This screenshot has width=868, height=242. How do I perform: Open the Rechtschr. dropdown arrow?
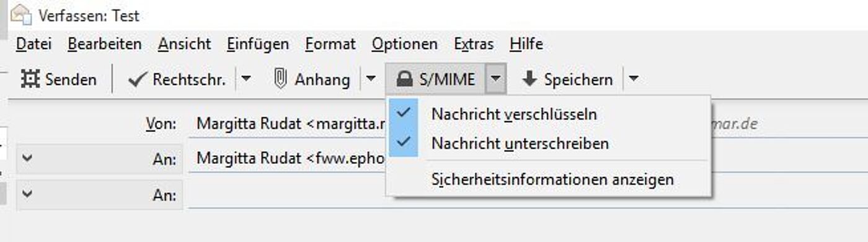point(246,79)
